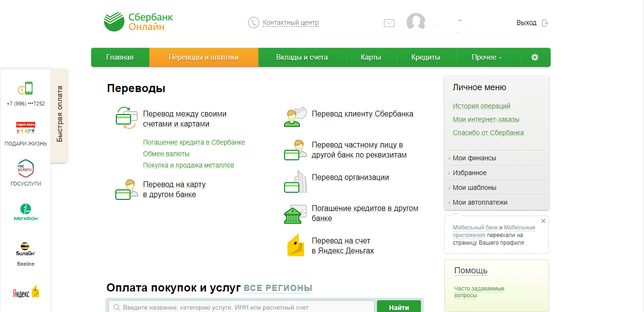Screen dimensions: 644x312
Task: Close the Мобильный банк notification box
Action: click(543, 221)
